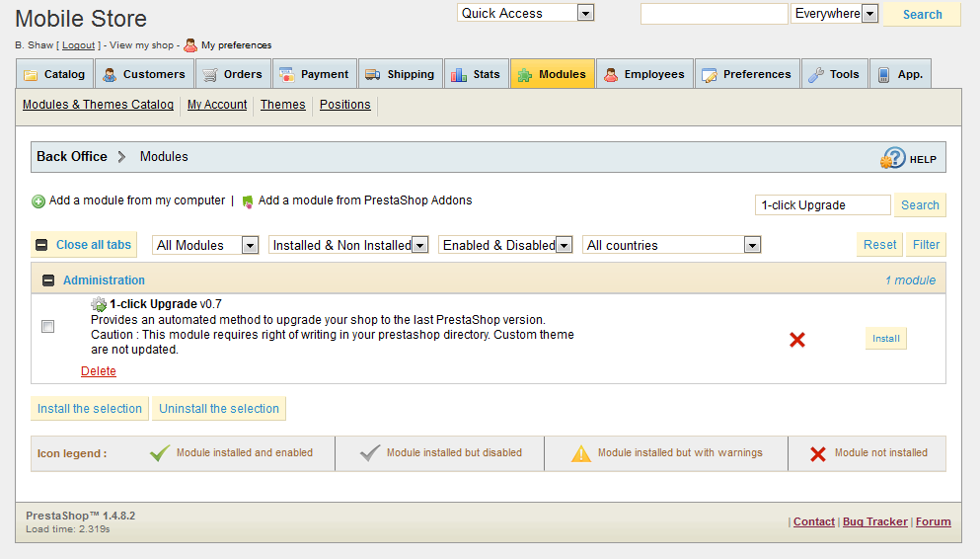
Task: Tick the 1-click Upgrade module checkbox
Action: tap(47, 326)
